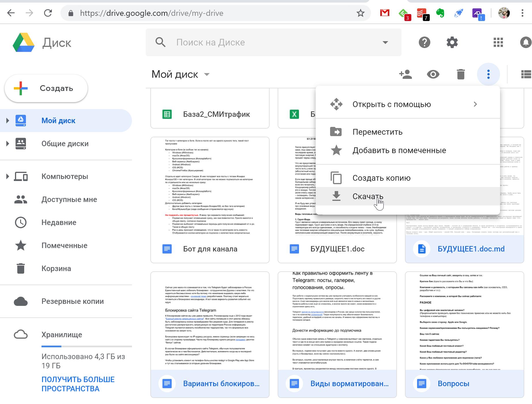Open the notifications bell icon

pos(526,42)
